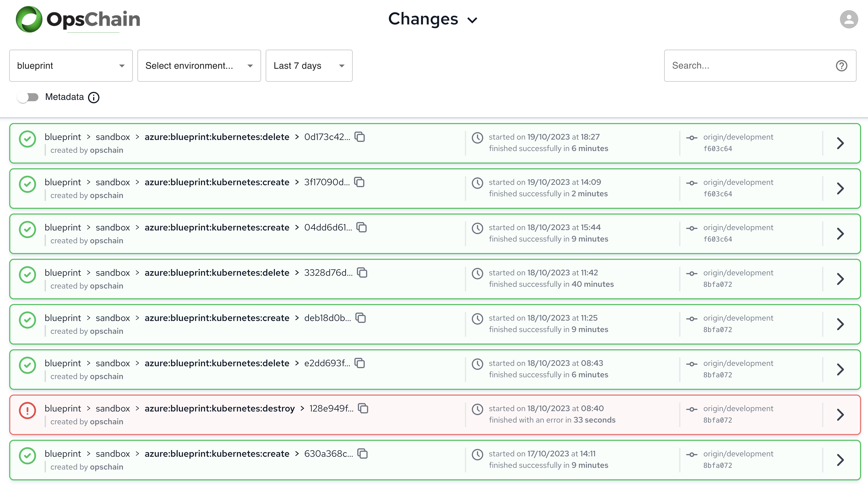Image resolution: width=868 pixels, height=485 pixels.
Task: Click 'finished successfully in 2 minutes' text
Action: (x=548, y=194)
